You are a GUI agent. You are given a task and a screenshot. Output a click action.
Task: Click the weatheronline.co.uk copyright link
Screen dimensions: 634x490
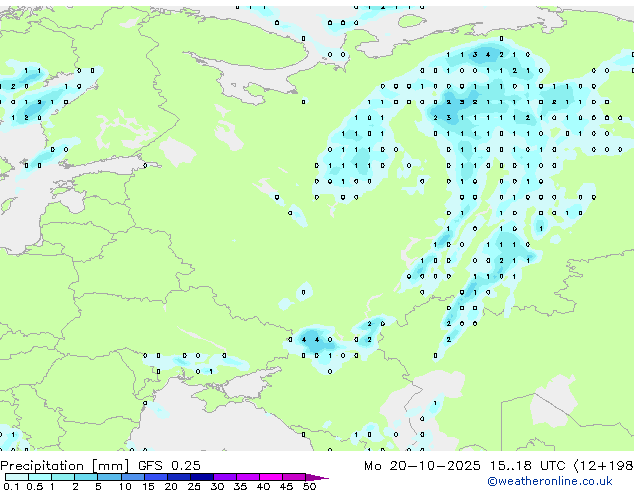point(550,481)
